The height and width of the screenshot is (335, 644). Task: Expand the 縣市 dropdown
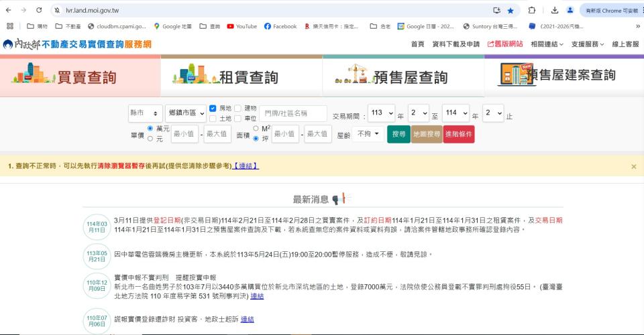coord(146,114)
